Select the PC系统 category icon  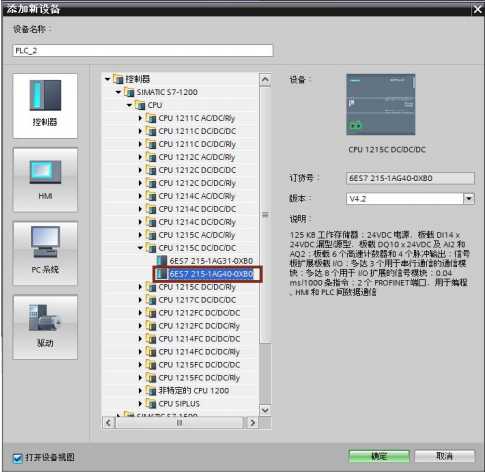[x=45, y=242]
